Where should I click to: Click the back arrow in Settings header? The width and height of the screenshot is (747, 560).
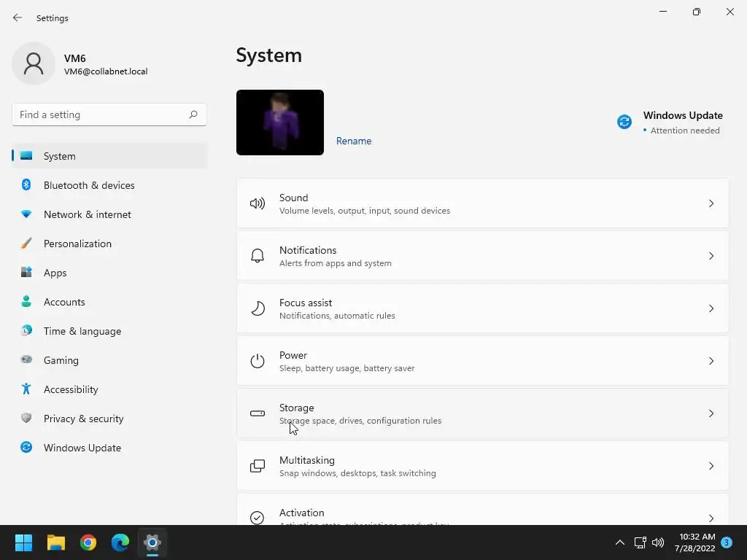point(18,17)
